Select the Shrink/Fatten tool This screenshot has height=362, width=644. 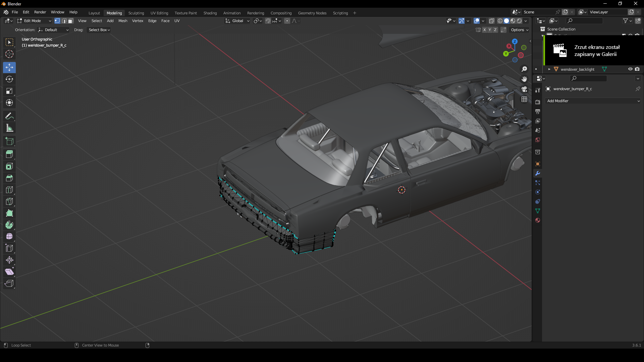click(x=9, y=260)
